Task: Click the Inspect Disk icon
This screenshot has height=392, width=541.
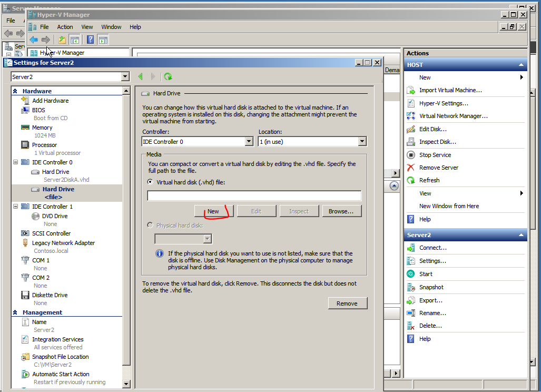Action: pos(411,142)
